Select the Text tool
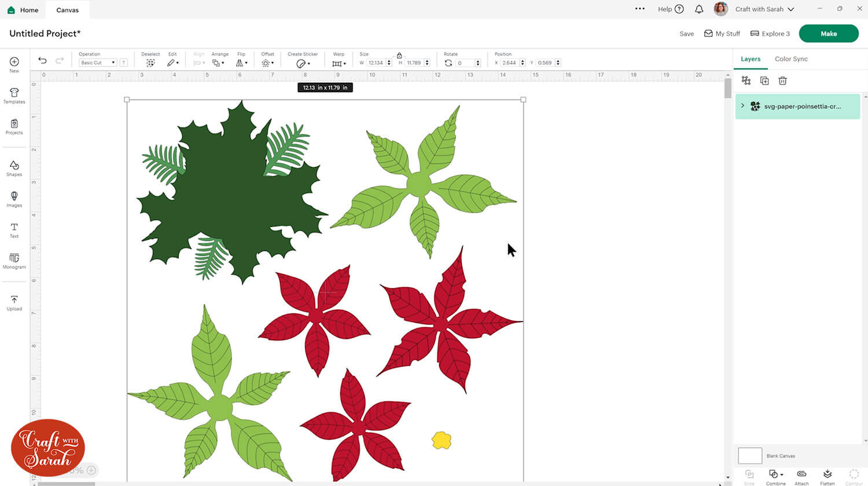This screenshot has width=868, height=486. tap(14, 230)
